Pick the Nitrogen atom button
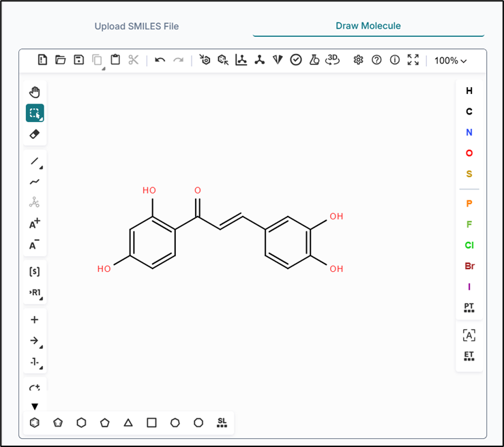 pyautogui.click(x=469, y=132)
